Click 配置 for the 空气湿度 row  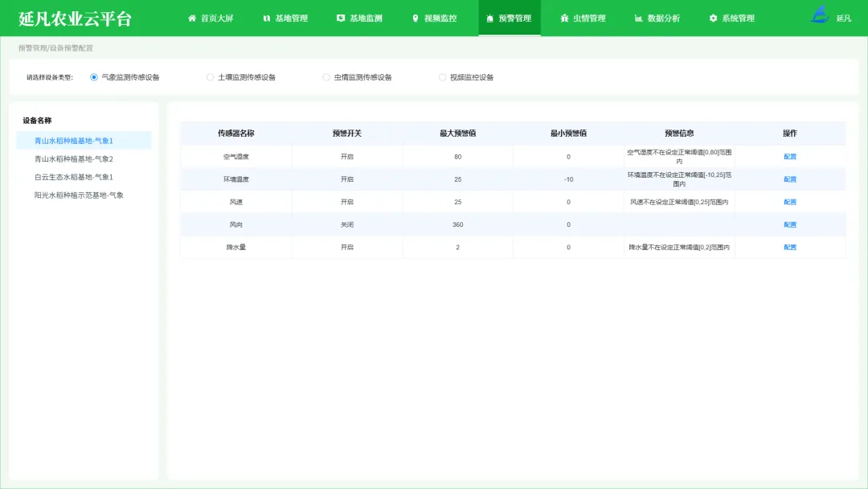tap(790, 157)
